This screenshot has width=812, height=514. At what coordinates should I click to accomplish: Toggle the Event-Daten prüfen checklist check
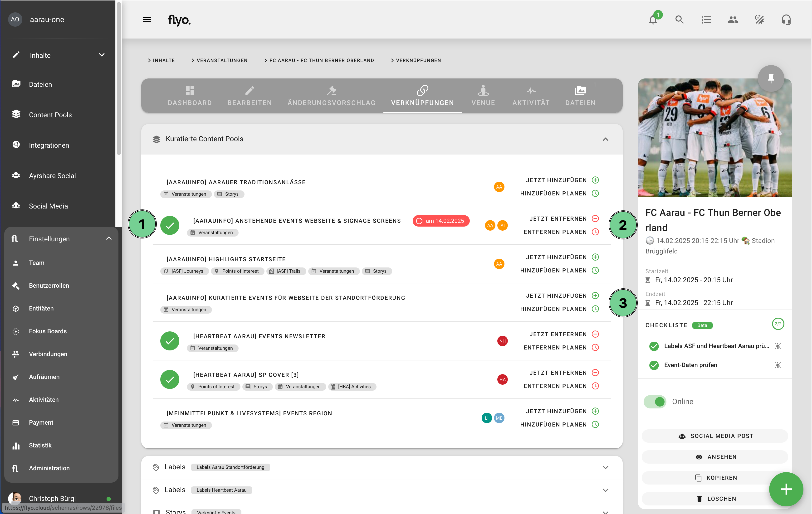654,365
